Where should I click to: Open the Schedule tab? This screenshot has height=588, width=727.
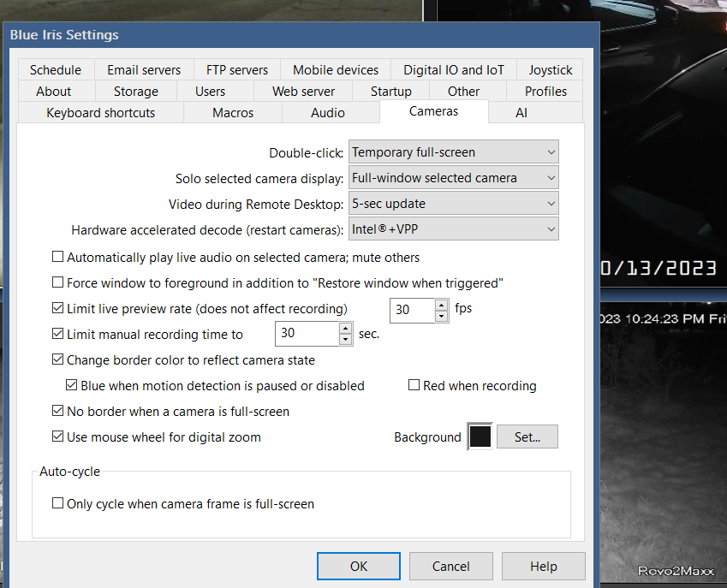click(x=56, y=70)
